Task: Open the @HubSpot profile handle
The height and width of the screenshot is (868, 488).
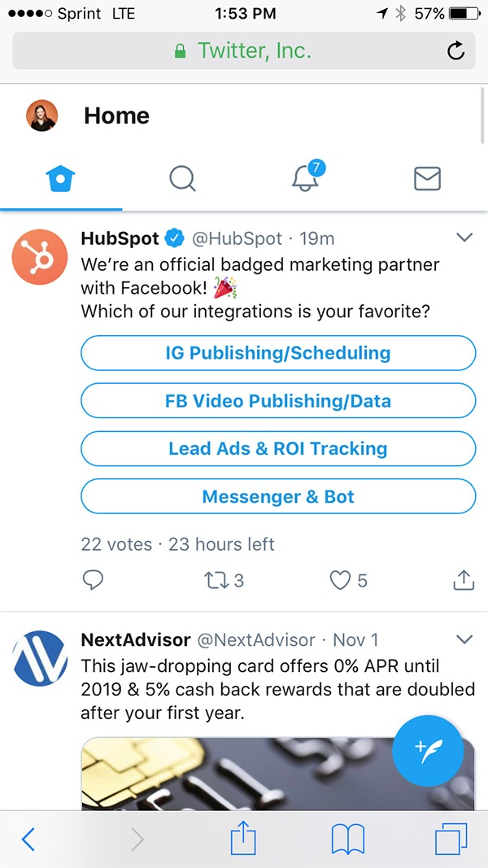Action: (x=237, y=238)
